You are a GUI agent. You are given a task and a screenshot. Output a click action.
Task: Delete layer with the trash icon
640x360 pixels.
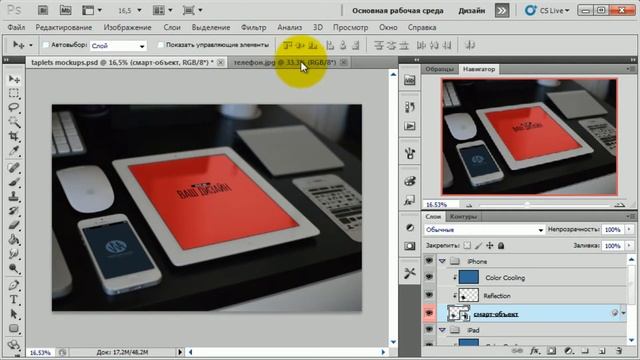click(619, 351)
